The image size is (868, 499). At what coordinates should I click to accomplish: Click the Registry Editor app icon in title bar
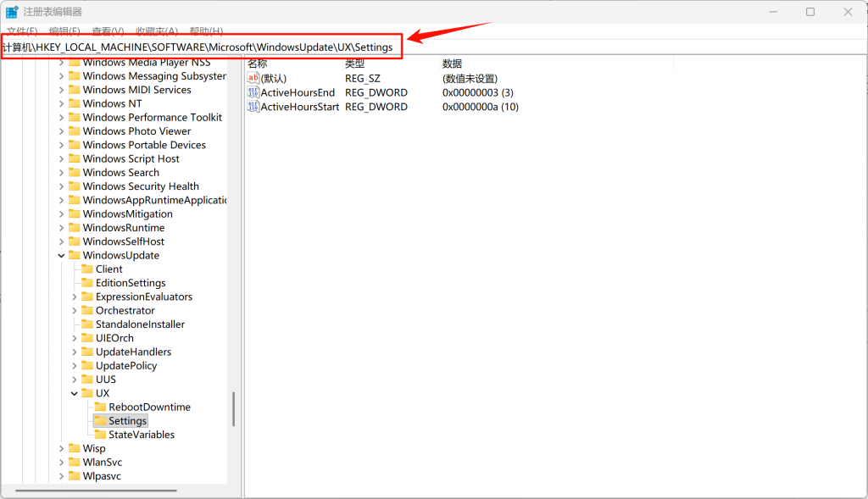coord(12,12)
